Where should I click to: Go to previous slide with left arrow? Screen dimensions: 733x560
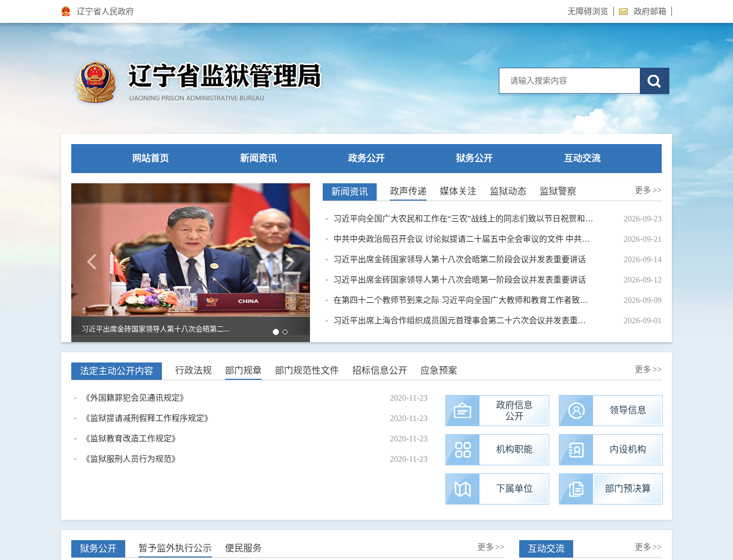click(x=92, y=262)
